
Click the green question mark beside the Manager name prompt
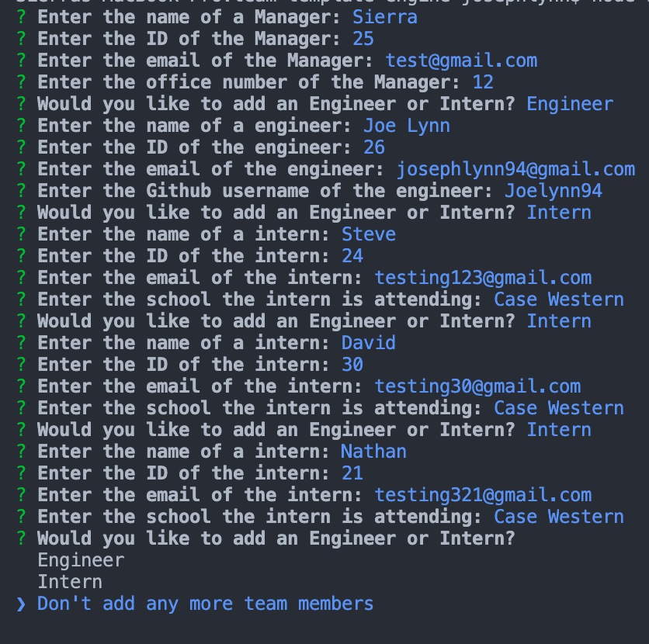pyautogui.click(x=21, y=17)
